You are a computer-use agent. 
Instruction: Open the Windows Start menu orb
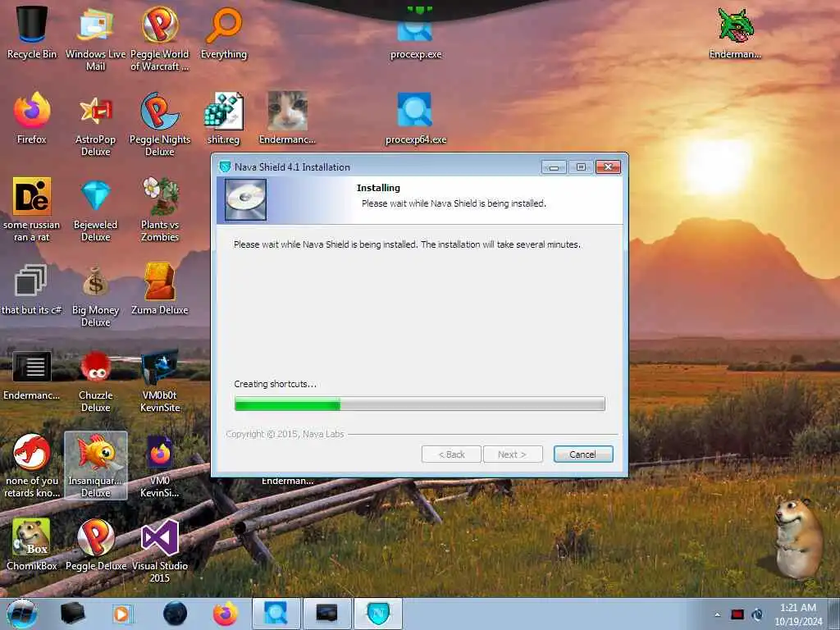[x=22, y=614]
